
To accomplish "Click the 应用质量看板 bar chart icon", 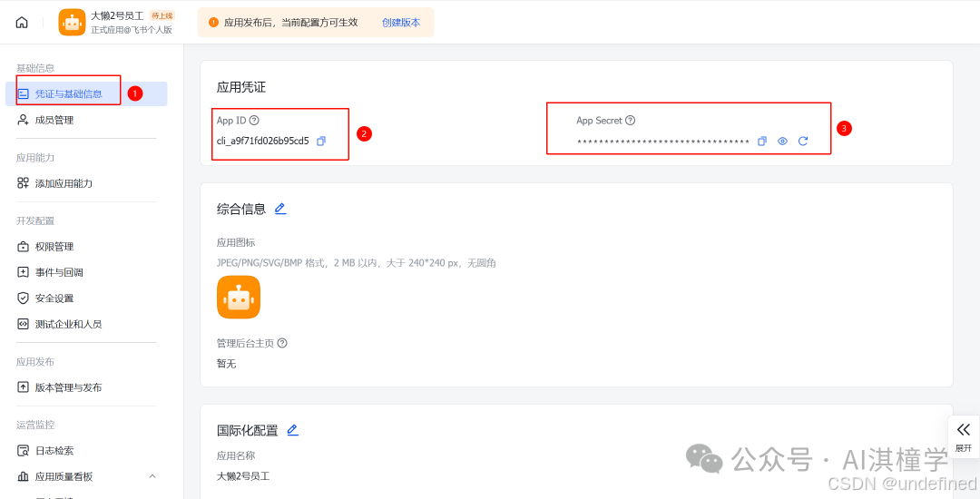I will 23,477.
